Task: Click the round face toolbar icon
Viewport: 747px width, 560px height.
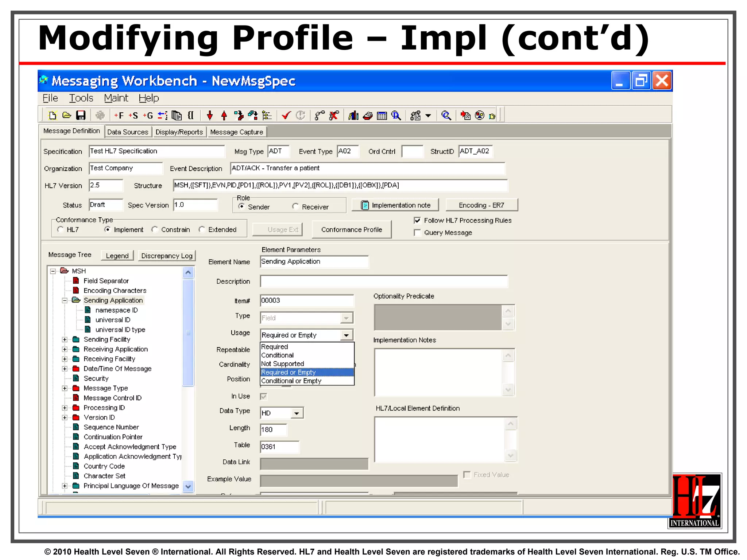Action: click(x=480, y=116)
